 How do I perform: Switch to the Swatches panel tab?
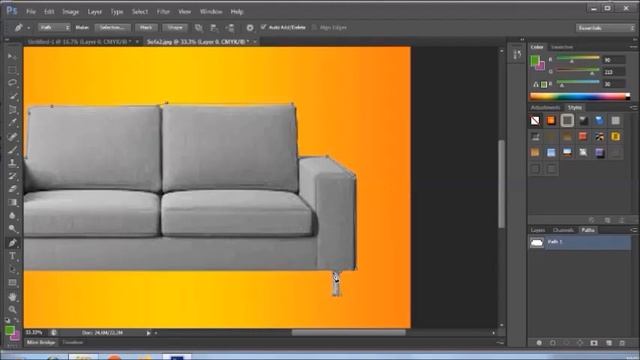pyautogui.click(x=562, y=47)
